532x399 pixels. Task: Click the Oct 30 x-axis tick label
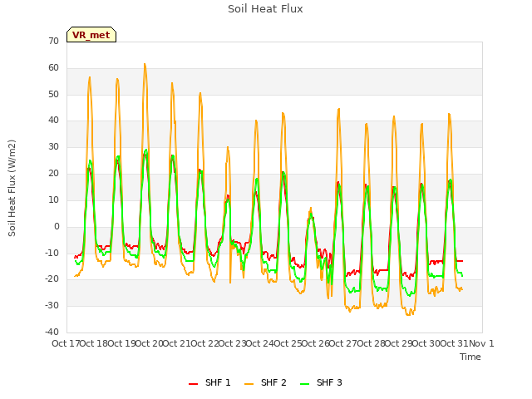coord(426,343)
